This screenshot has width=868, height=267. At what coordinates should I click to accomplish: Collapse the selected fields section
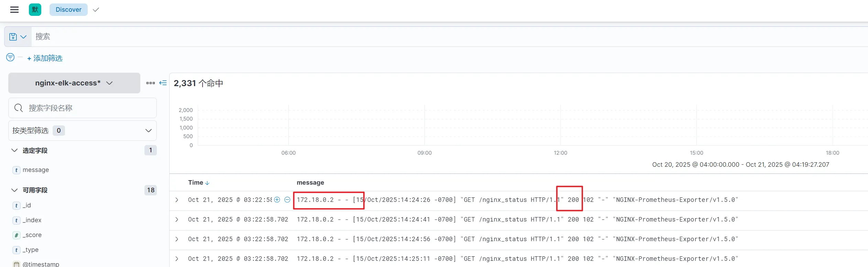[14, 151]
